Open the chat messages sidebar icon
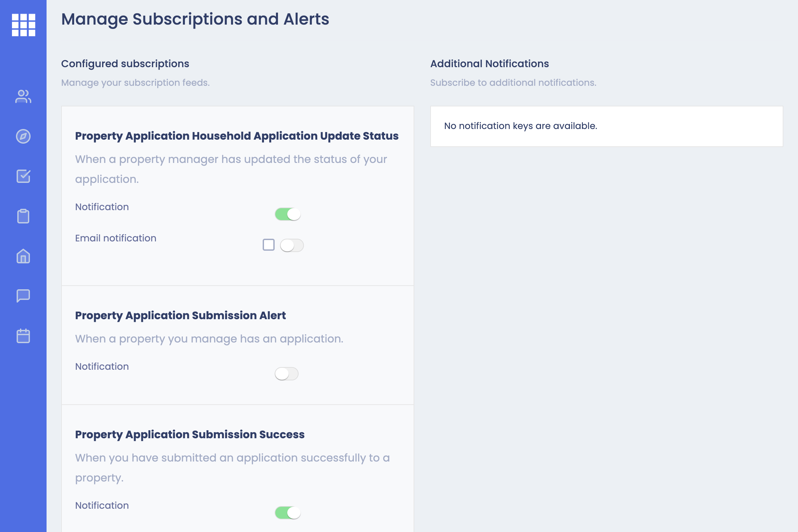The image size is (798, 532). coord(23,296)
